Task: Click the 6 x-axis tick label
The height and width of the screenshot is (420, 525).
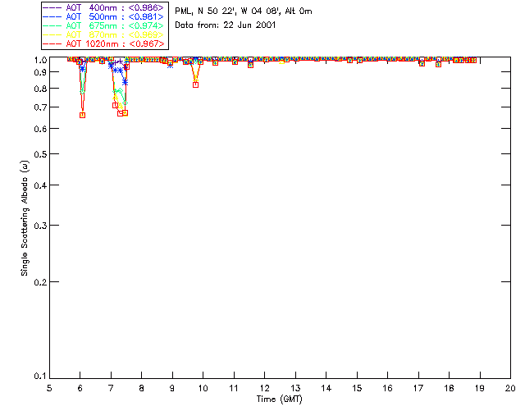Action: [x=80, y=388]
